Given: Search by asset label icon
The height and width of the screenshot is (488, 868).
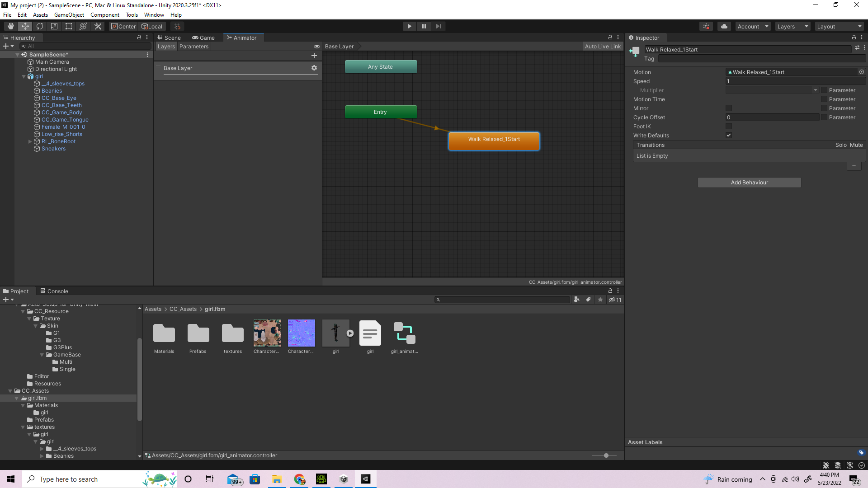Looking at the screenshot, I should (589, 300).
